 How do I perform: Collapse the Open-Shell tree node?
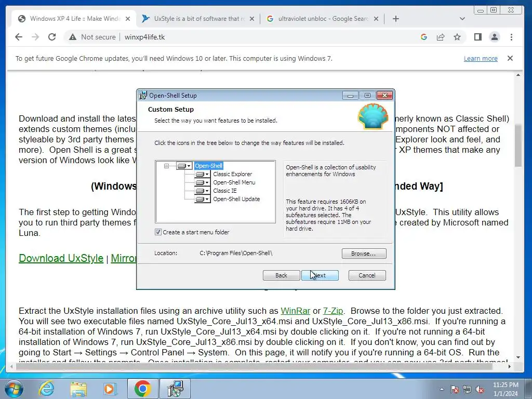tap(166, 166)
